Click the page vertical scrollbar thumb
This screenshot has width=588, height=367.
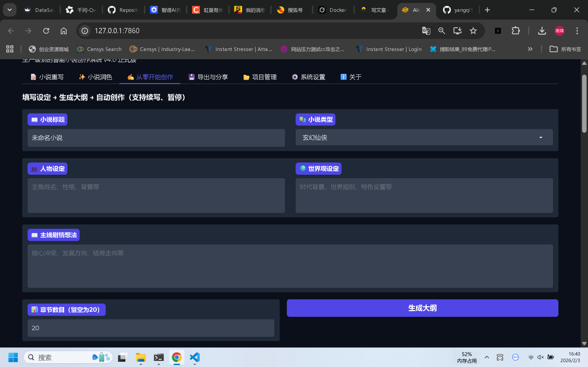[584, 104]
